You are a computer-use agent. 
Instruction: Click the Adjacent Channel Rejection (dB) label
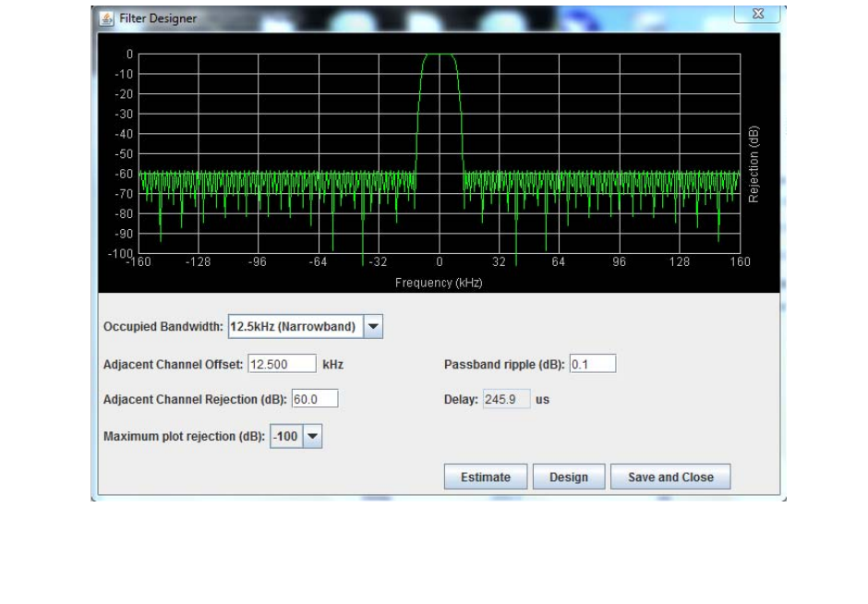(195, 399)
